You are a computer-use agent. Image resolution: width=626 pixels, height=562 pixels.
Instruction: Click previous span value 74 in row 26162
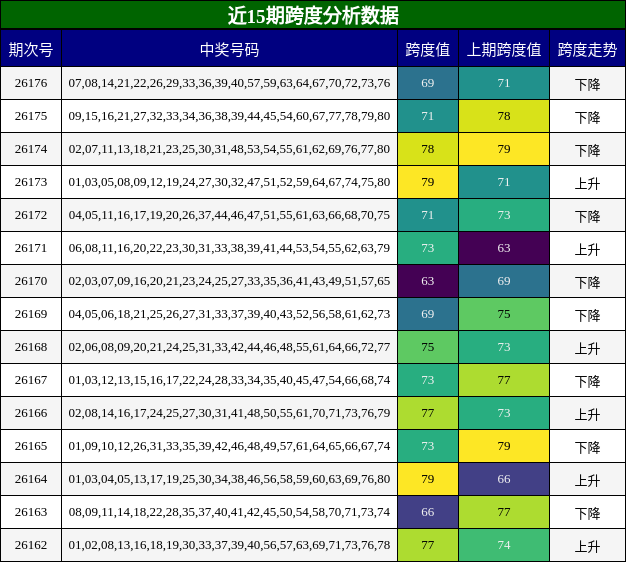[504, 545]
